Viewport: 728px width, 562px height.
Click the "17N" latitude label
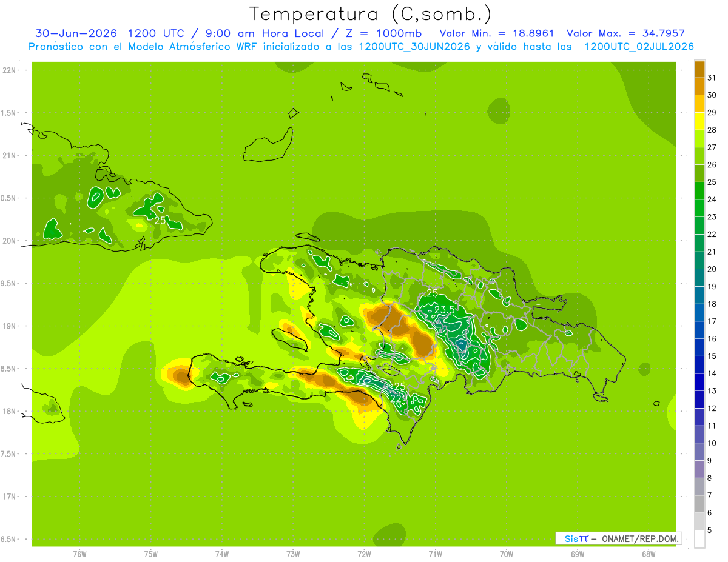[9, 497]
